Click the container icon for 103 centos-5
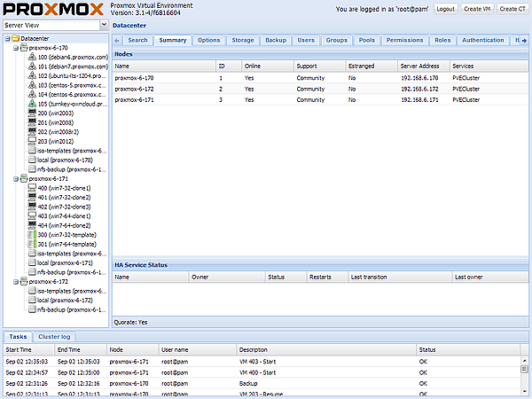 (32, 85)
